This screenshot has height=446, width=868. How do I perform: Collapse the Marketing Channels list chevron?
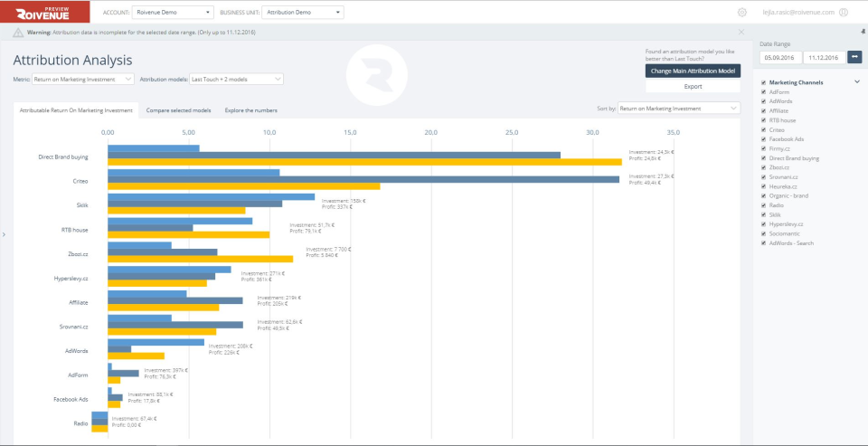coord(857,82)
